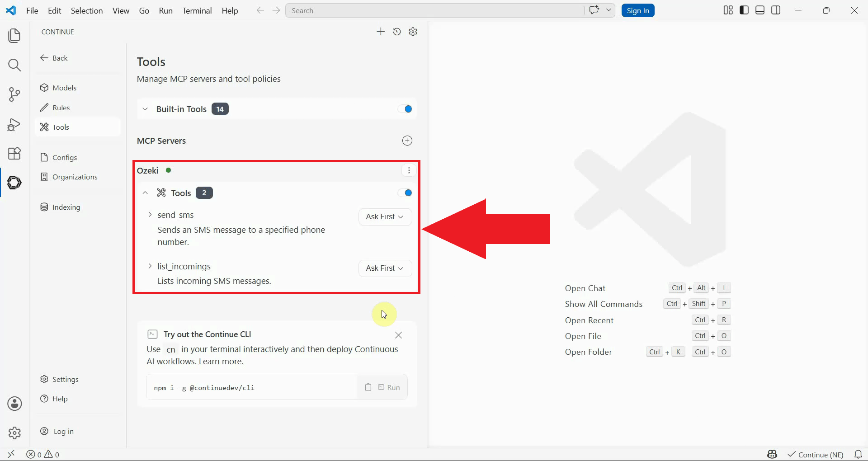This screenshot has width=868, height=461.
Task: Customize layout icon in title bar
Action: point(728,10)
